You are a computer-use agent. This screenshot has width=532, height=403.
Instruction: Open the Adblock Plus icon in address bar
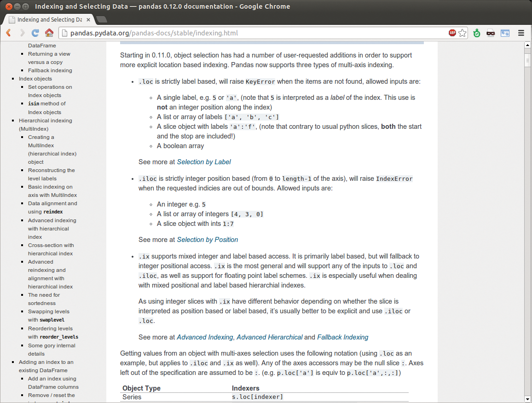[452, 33]
